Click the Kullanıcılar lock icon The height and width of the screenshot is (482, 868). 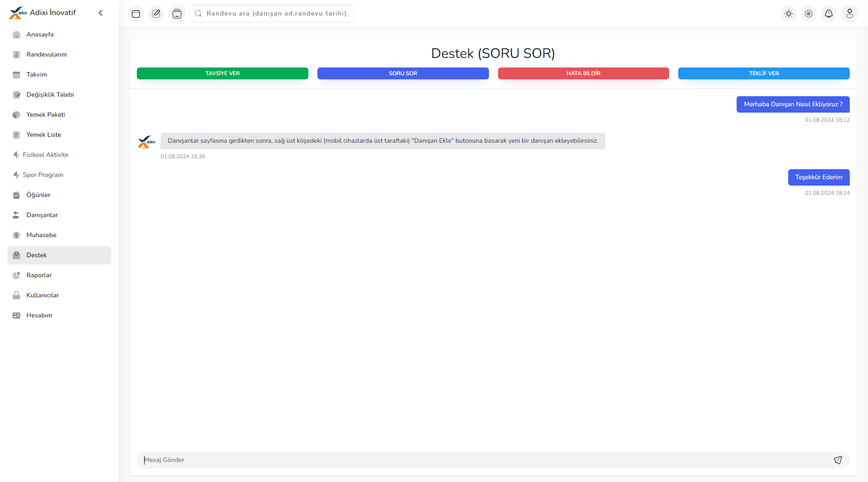point(16,295)
